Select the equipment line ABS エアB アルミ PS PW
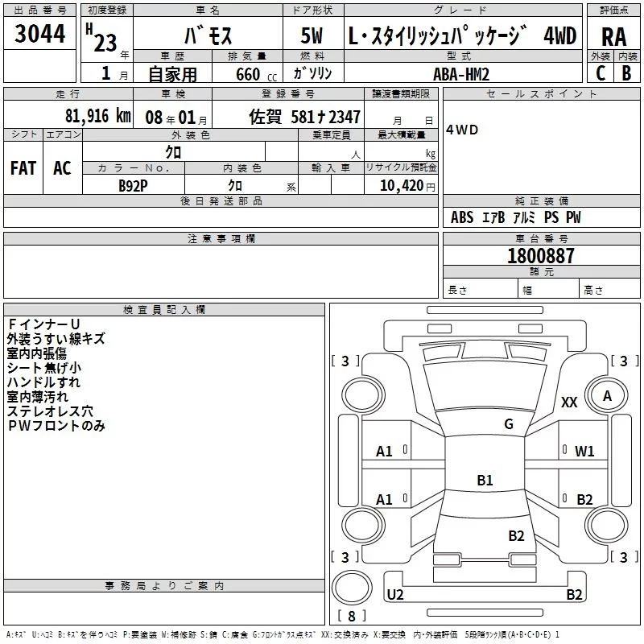The width and height of the screenshot is (644, 644). (x=515, y=217)
